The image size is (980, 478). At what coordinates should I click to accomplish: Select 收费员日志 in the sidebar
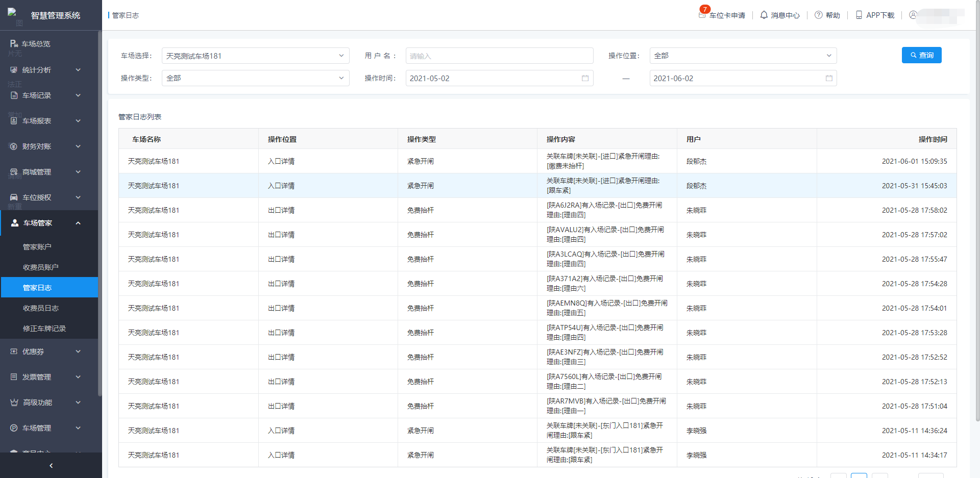(41, 308)
